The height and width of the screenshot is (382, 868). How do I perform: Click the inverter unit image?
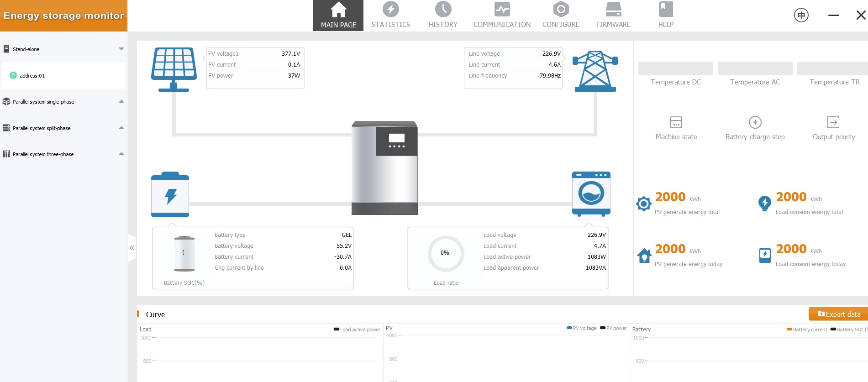coord(384,168)
